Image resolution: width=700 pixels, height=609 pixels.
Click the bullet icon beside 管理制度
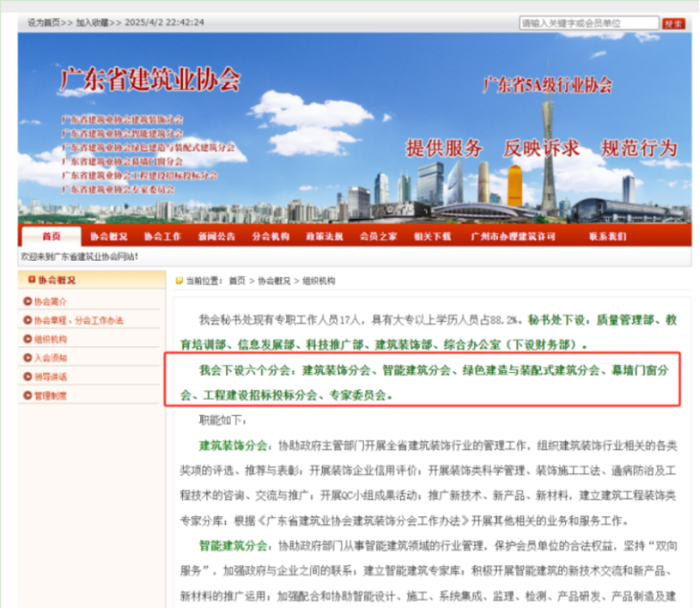tap(28, 395)
